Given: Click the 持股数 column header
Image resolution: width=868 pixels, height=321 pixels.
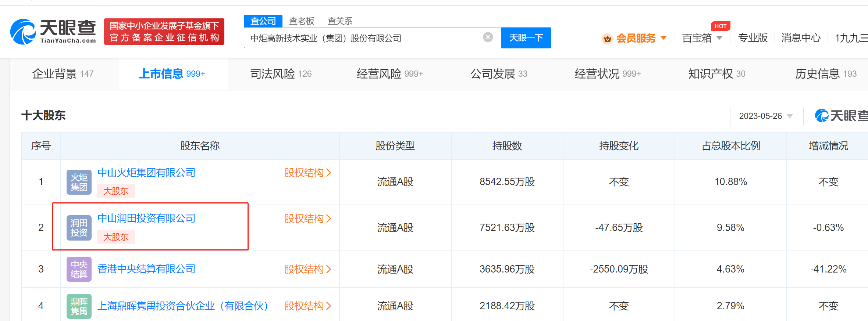Looking at the screenshot, I should tap(507, 146).
